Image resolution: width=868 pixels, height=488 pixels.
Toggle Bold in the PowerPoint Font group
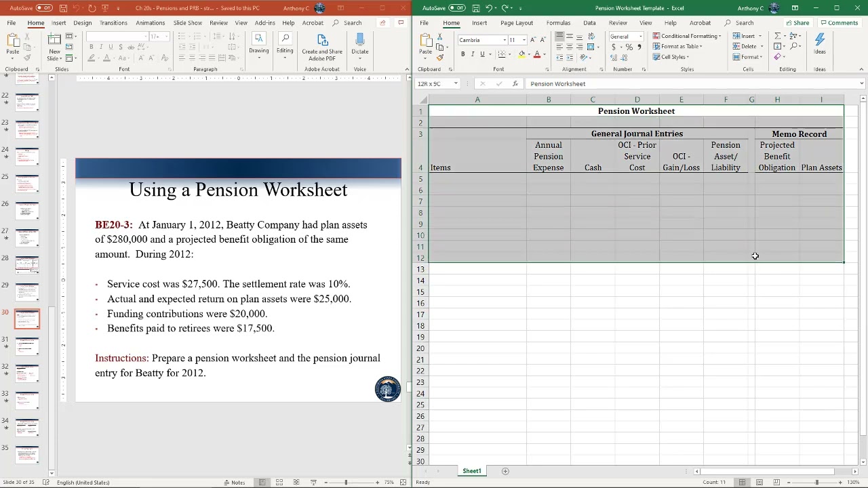92,47
